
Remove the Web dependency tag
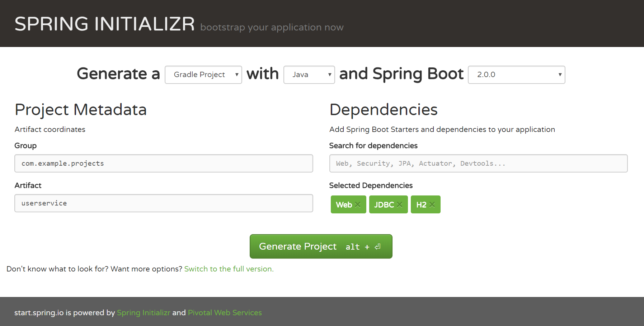point(357,204)
